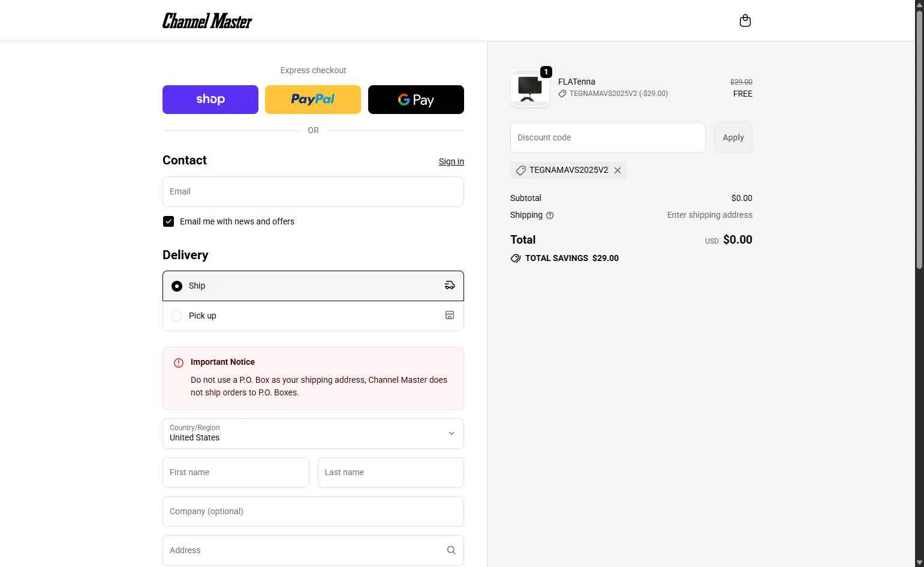Viewport: 924px width, 567px height.
Task: Click the delivery truck icon on Ship
Action: 450,286
